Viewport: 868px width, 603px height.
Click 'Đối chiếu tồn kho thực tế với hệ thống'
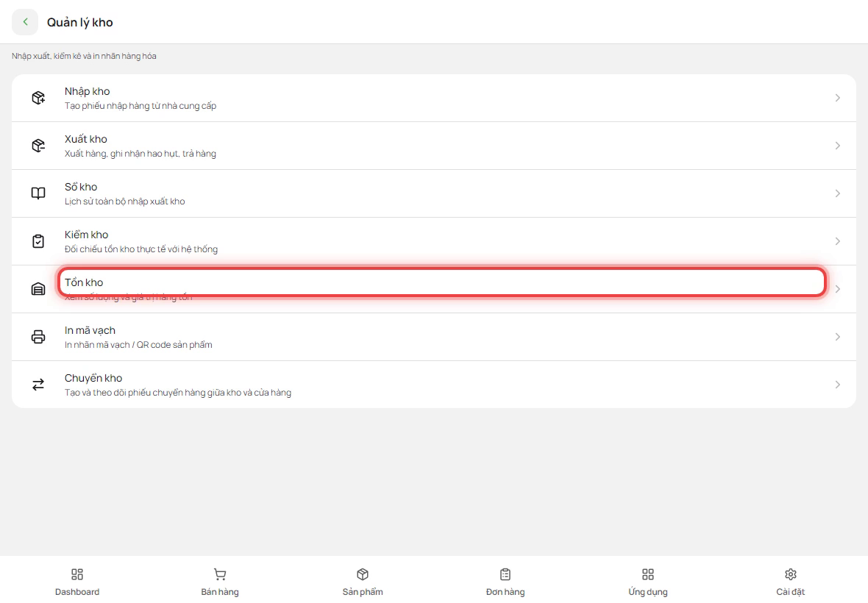[141, 249]
